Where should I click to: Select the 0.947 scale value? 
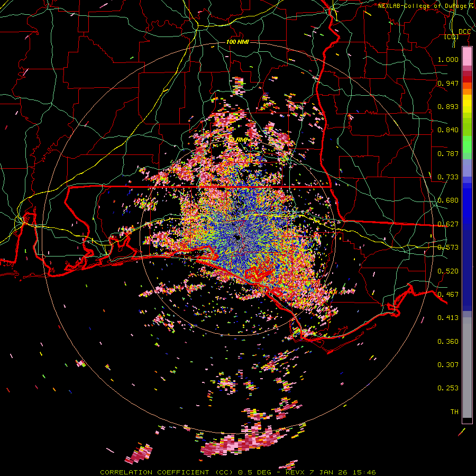[448, 83]
